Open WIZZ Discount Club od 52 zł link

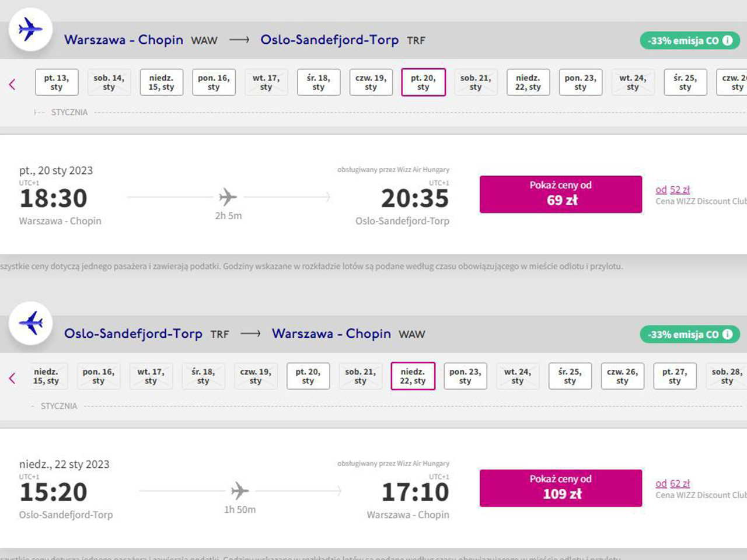[x=672, y=190]
